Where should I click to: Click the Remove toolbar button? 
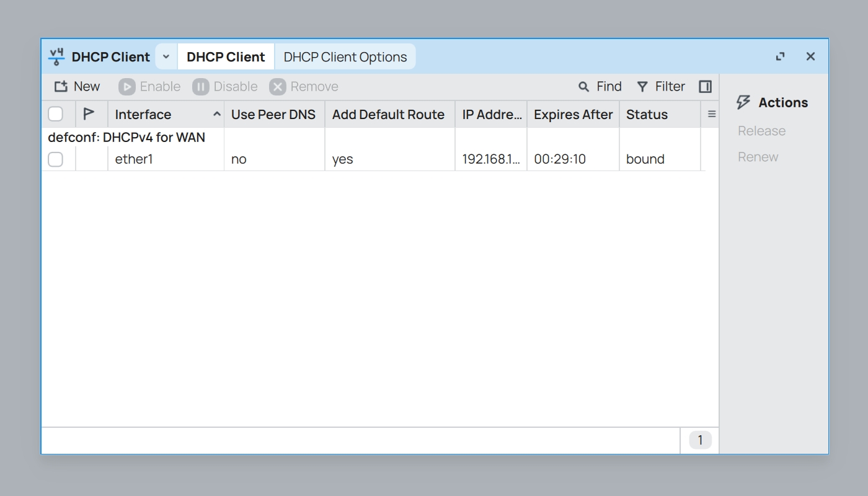[304, 87]
